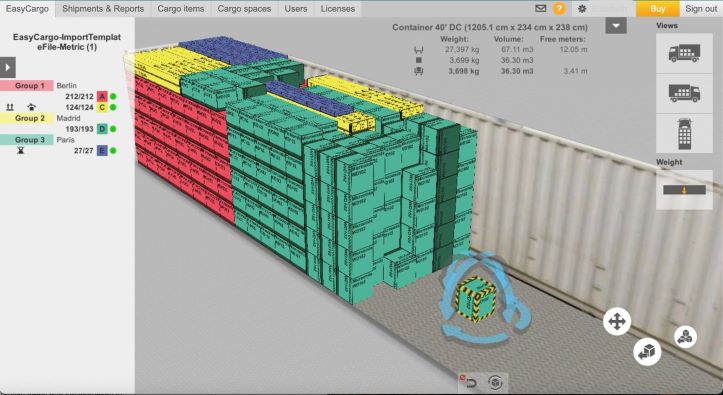This screenshot has width=723, height=395.
Task: Click the 212/212 count
Action: pyautogui.click(x=79, y=96)
